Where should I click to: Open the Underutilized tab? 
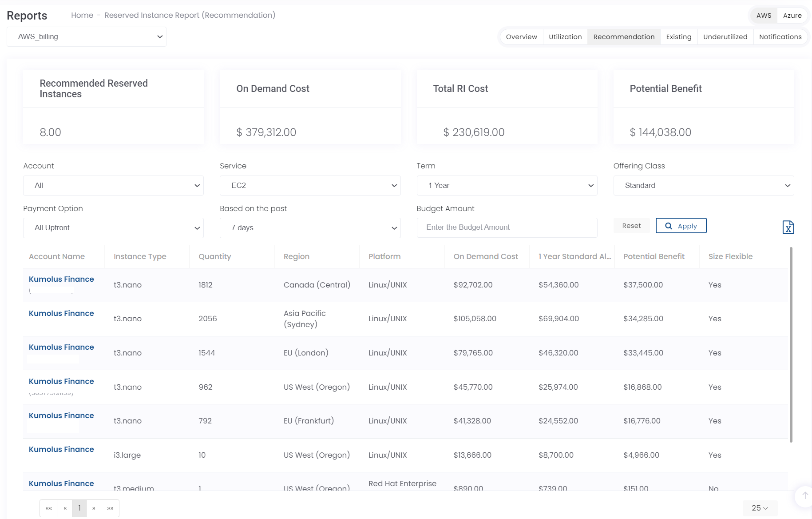pyautogui.click(x=725, y=37)
